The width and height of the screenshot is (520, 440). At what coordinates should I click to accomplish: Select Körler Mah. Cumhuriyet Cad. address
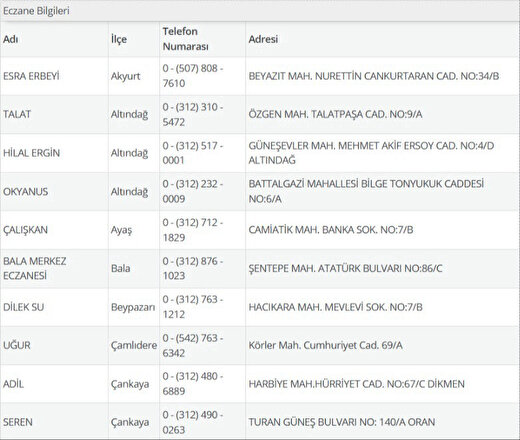326,345
